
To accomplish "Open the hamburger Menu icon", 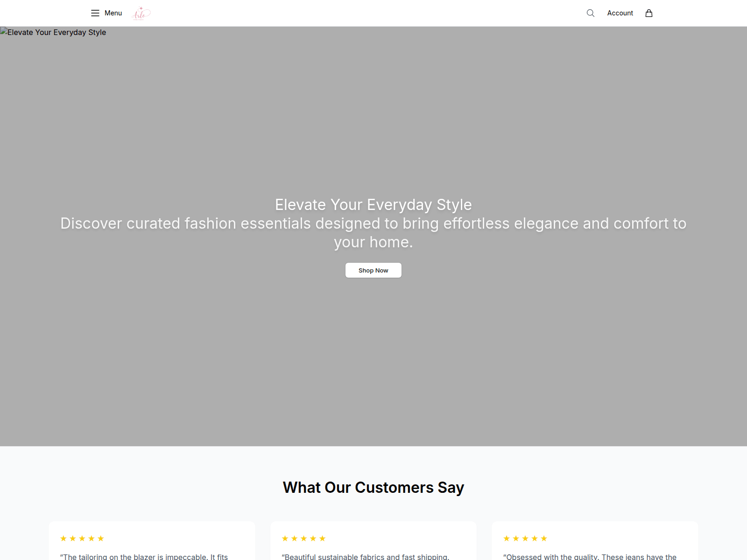I will click(x=95, y=13).
